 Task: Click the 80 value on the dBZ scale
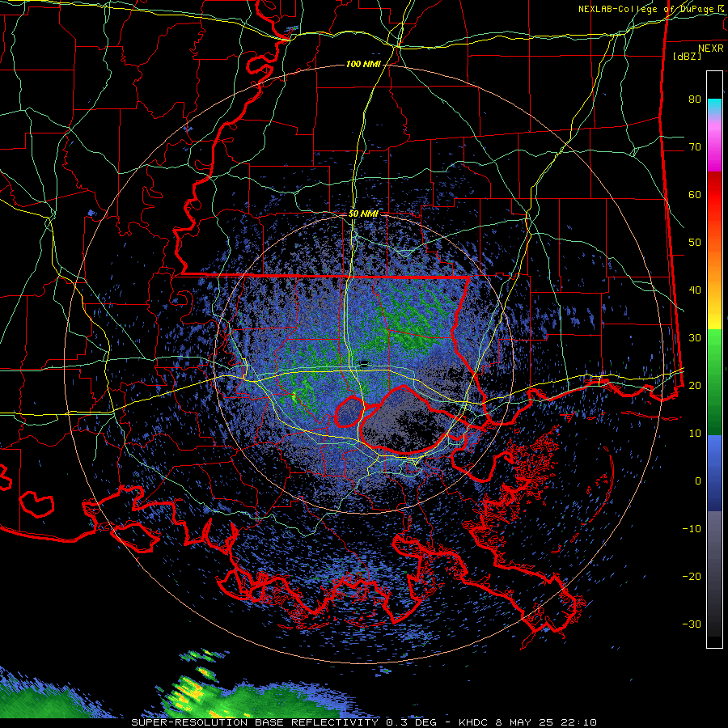tap(695, 99)
